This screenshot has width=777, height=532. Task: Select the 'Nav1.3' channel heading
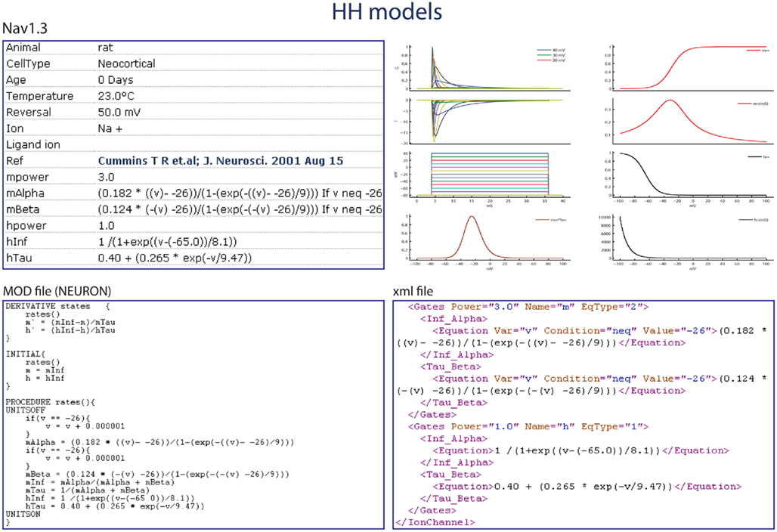[25, 29]
